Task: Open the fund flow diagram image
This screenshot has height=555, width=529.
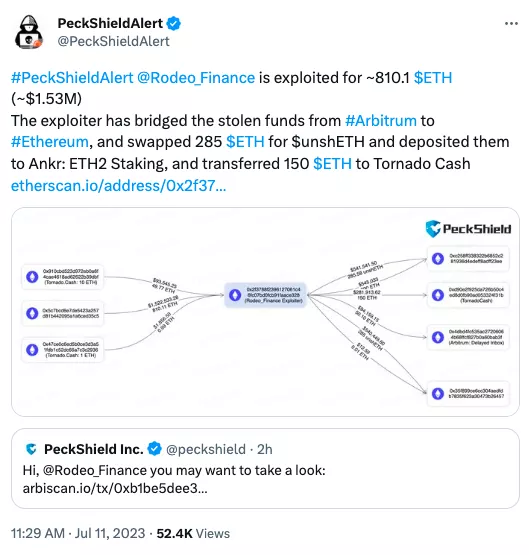Action: 265,312
